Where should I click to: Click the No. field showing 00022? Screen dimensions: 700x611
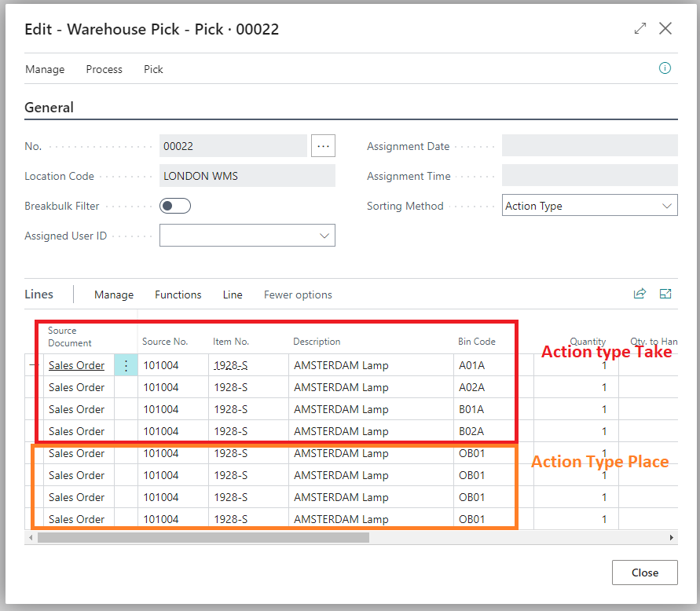pos(233,146)
